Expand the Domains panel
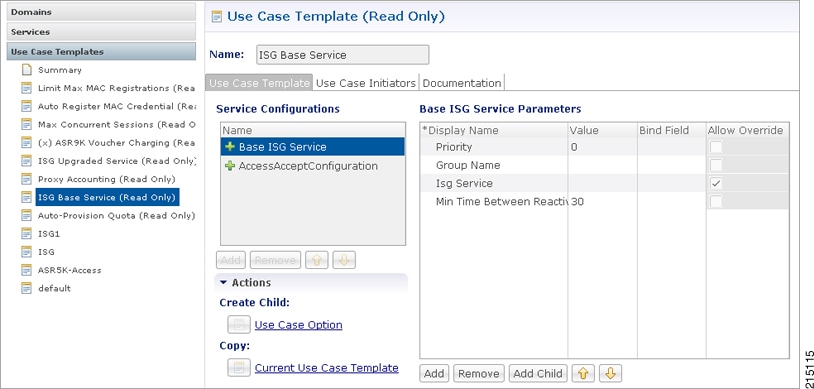 pyautogui.click(x=101, y=12)
